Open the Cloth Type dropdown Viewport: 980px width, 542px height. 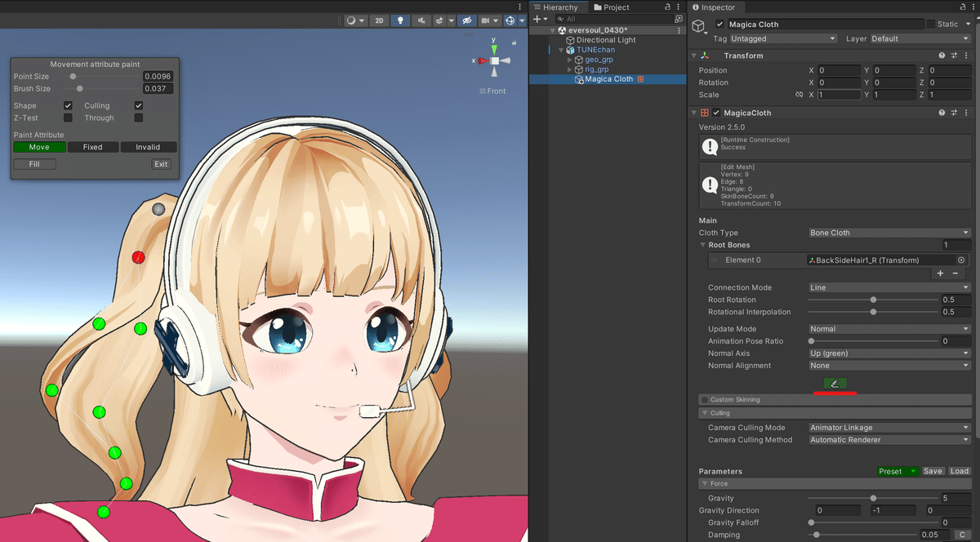click(889, 233)
